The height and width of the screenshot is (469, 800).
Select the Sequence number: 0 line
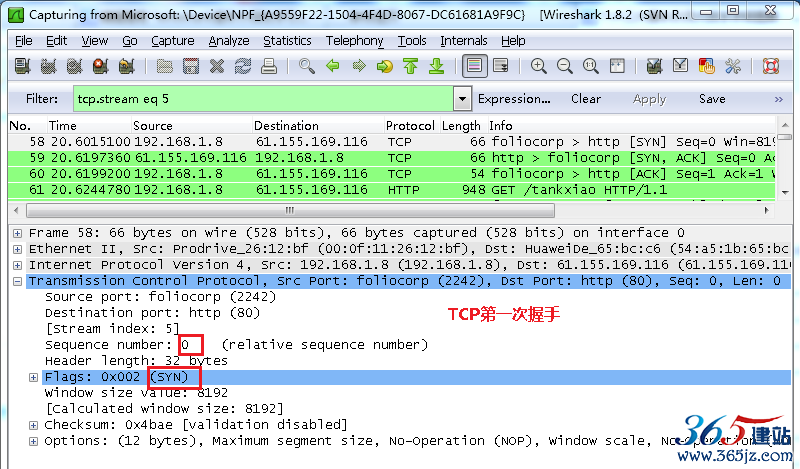click(x=237, y=345)
